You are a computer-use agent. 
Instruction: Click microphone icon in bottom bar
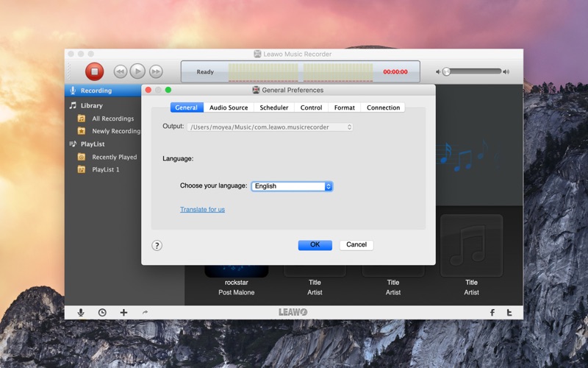coord(81,312)
